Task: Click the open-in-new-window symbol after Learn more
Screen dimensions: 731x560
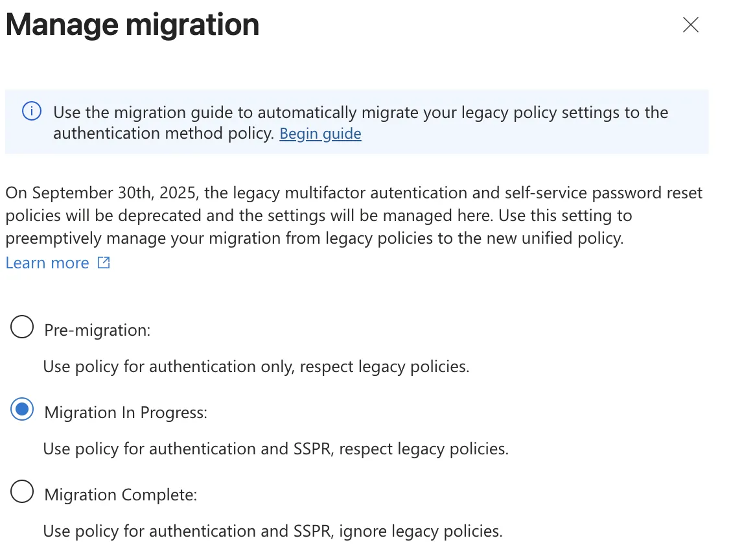Action: (x=103, y=262)
